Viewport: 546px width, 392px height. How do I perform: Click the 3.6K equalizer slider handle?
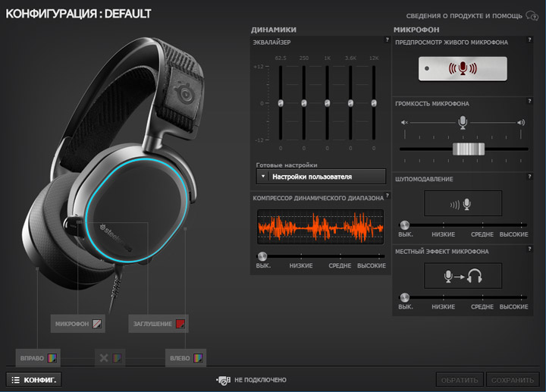[350, 103]
